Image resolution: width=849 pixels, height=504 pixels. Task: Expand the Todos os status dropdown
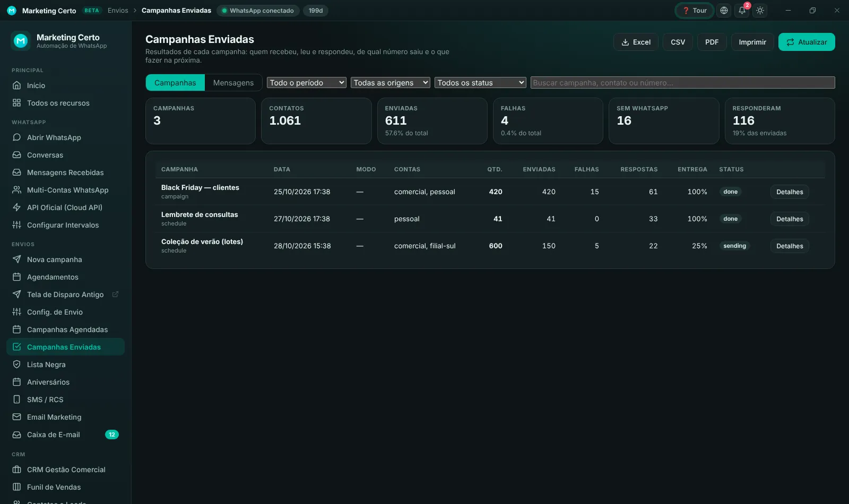coord(480,83)
